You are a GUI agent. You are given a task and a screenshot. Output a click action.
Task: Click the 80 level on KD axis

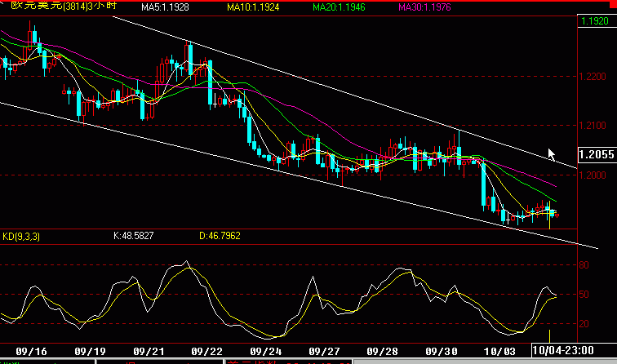click(x=584, y=264)
